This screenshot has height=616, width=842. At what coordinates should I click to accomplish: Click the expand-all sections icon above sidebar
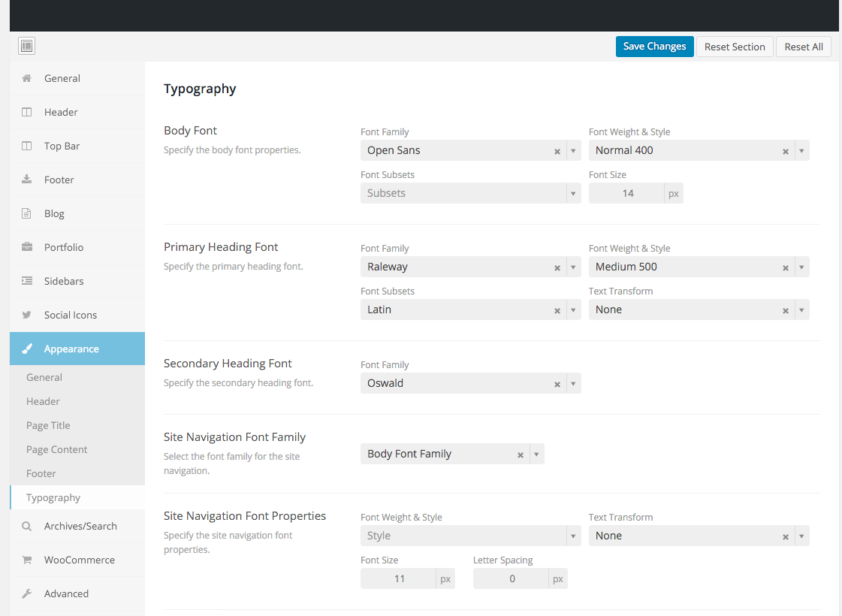[x=26, y=47]
